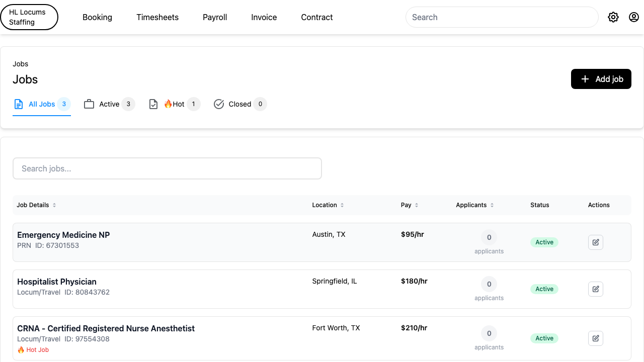Edit the Emergency Medicine NP job
Image resolution: width=644 pixels, height=362 pixels.
(596, 242)
